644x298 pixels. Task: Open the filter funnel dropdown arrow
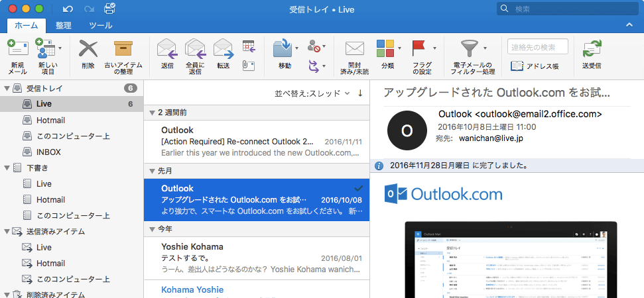click(485, 48)
